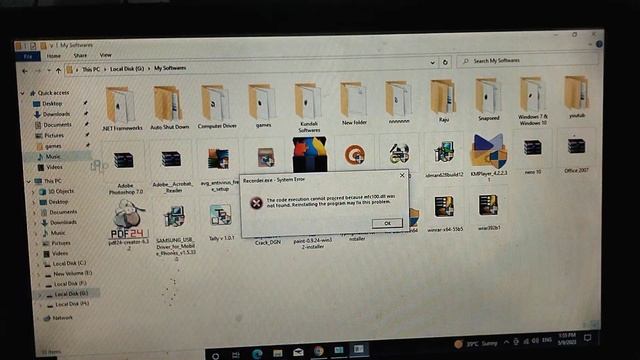Close the Recorder.exe System Error dialog
640x360 pixels.
(402, 175)
